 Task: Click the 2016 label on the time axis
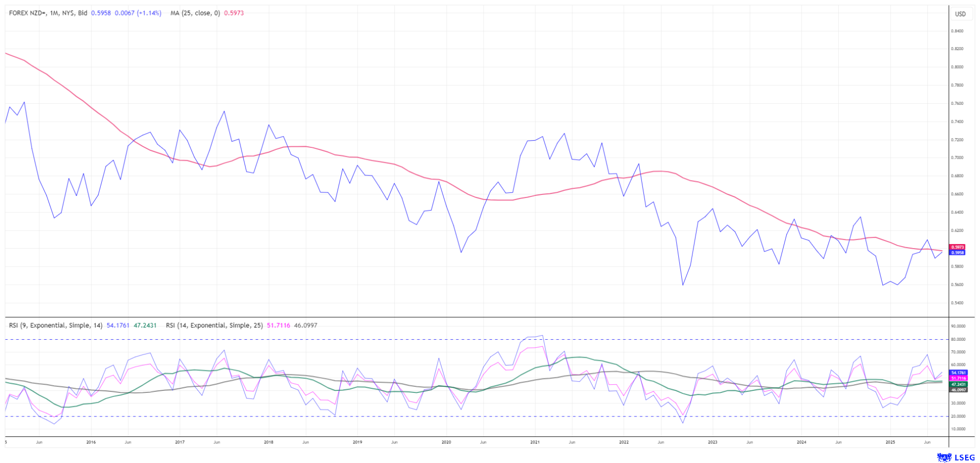coord(91,442)
